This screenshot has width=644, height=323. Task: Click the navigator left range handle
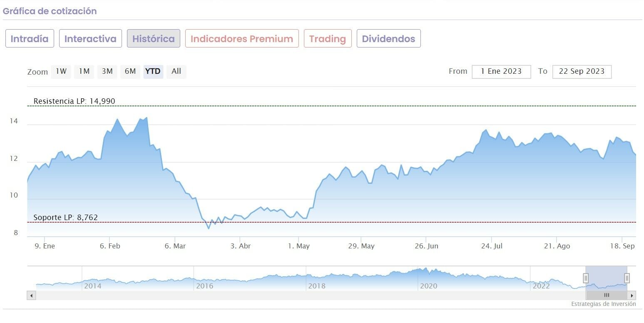[586, 278]
